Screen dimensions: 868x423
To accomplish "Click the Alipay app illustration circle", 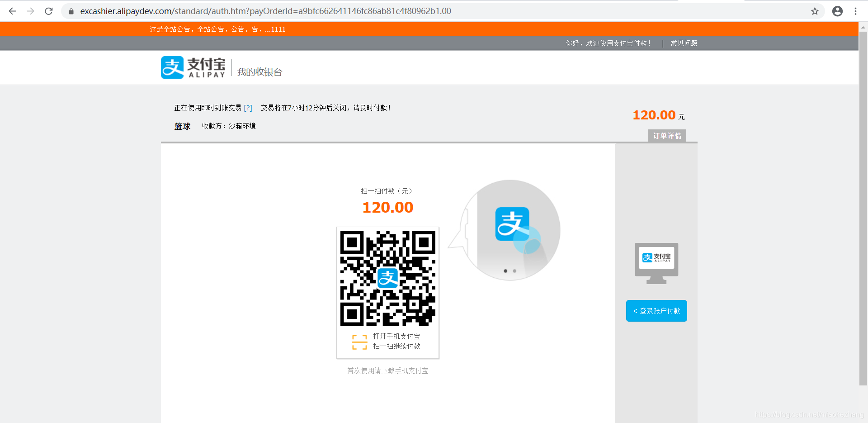I will [510, 230].
